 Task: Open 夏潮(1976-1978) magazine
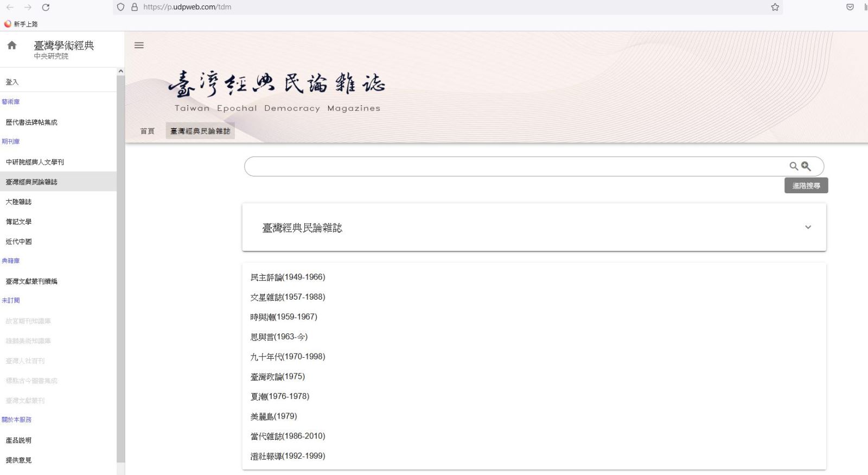pyautogui.click(x=280, y=396)
